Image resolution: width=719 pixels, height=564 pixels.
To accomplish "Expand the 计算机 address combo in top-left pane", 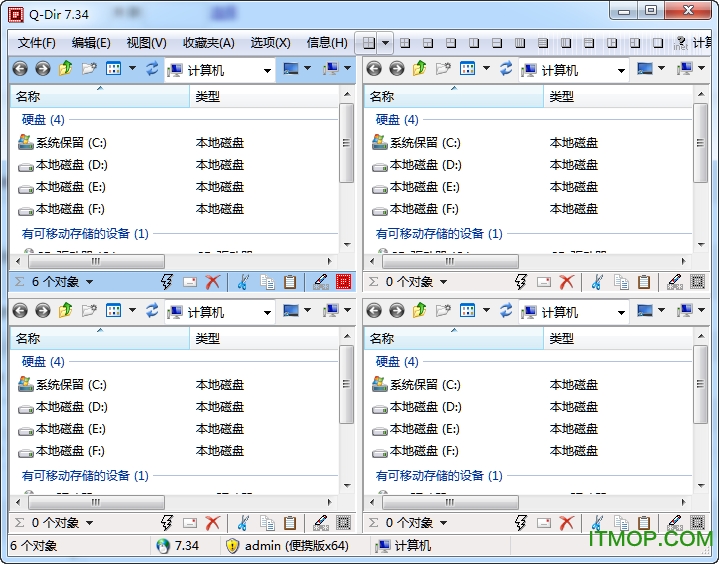I will (x=267, y=71).
